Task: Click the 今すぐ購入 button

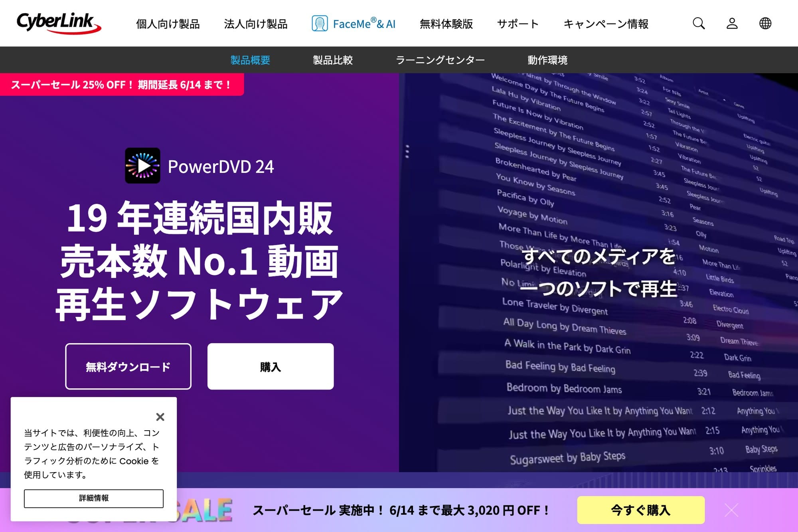Action: pyautogui.click(x=641, y=510)
